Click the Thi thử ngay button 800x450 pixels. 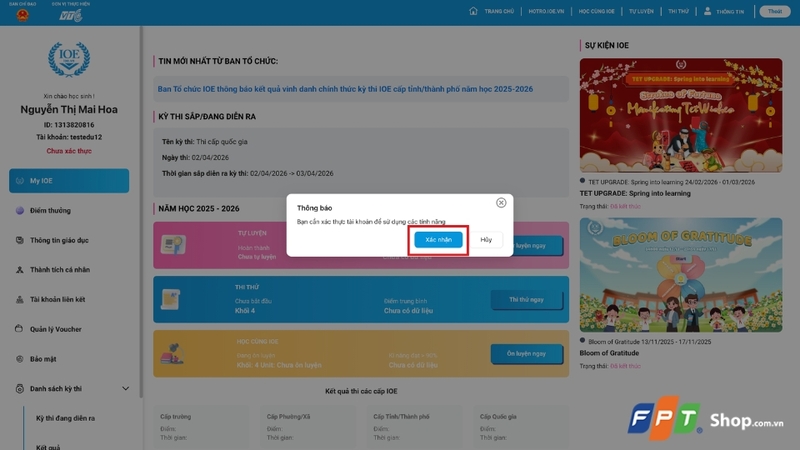[526, 299]
